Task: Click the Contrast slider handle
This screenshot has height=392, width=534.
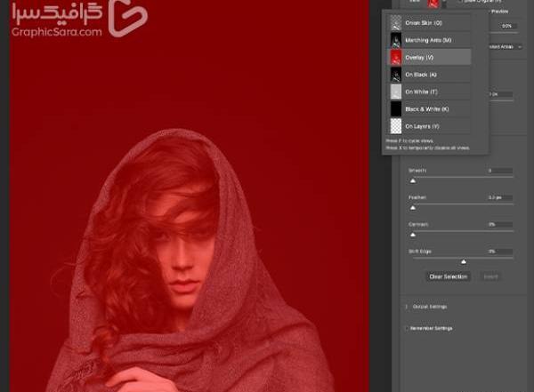Action: pos(413,235)
